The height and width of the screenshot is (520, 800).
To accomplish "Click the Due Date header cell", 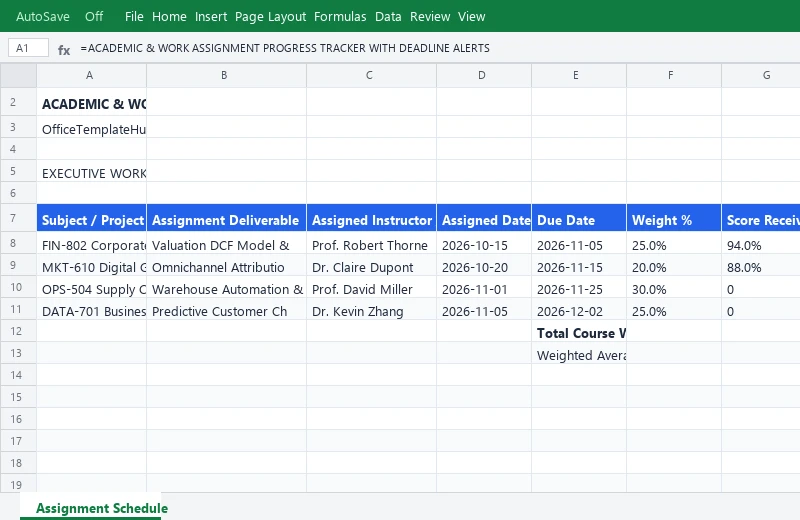I will pyautogui.click(x=579, y=219).
